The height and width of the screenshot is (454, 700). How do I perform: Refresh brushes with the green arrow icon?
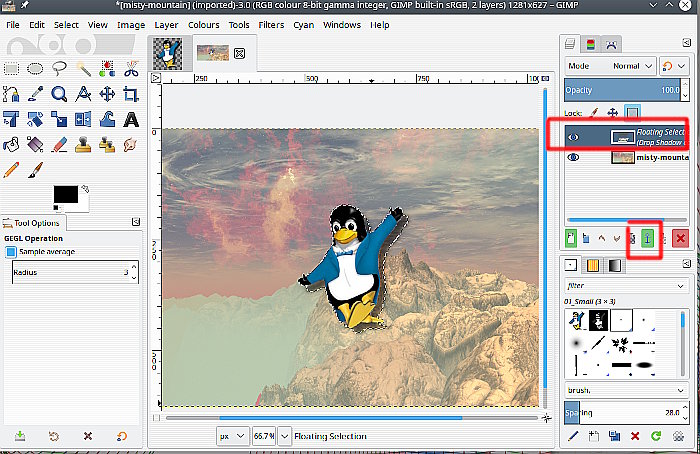[656, 436]
